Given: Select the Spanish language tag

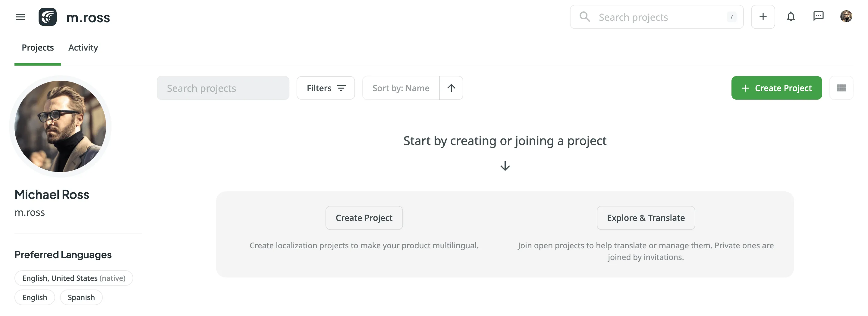Looking at the screenshot, I should pos(81,297).
